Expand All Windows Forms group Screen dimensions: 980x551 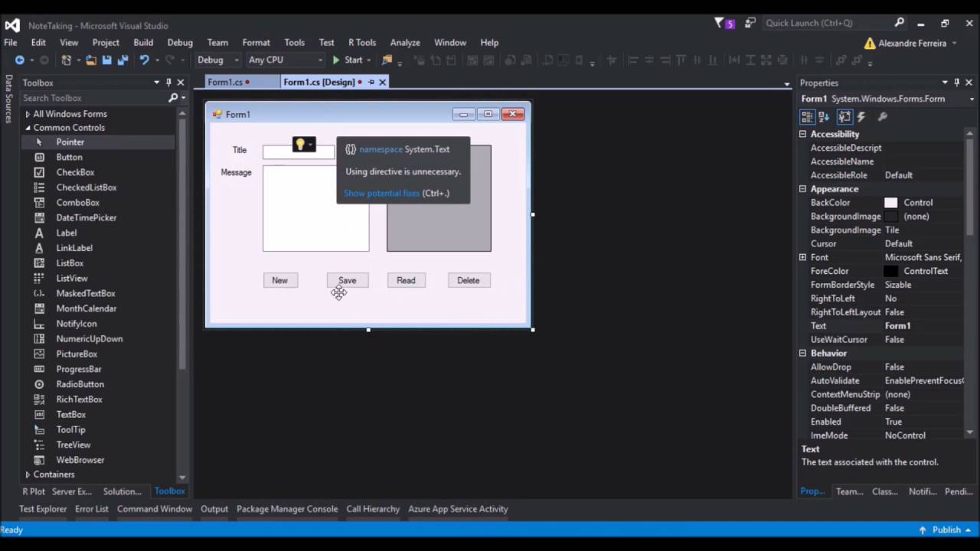28,114
